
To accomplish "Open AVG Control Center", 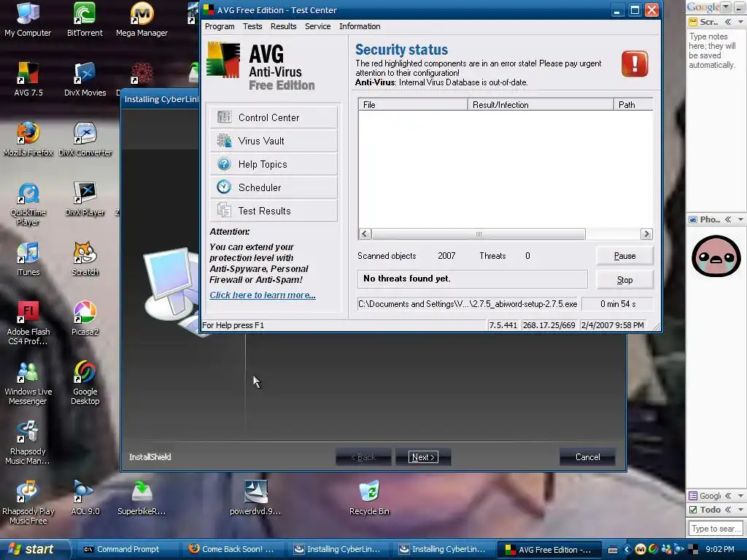I will pyautogui.click(x=274, y=117).
